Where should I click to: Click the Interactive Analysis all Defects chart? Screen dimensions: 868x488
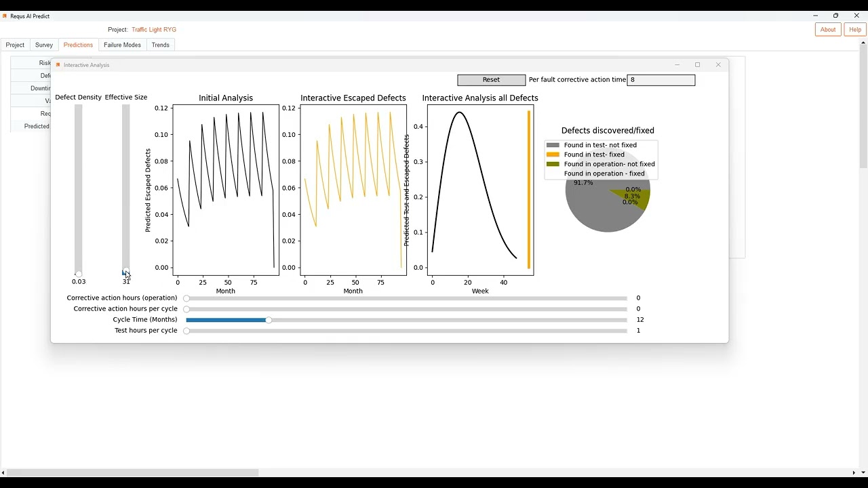coord(480,190)
